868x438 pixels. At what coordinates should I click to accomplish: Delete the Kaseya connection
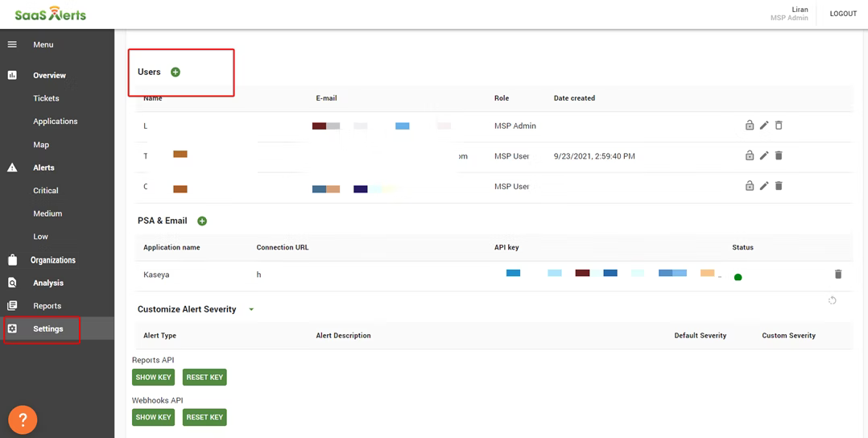coord(837,275)
